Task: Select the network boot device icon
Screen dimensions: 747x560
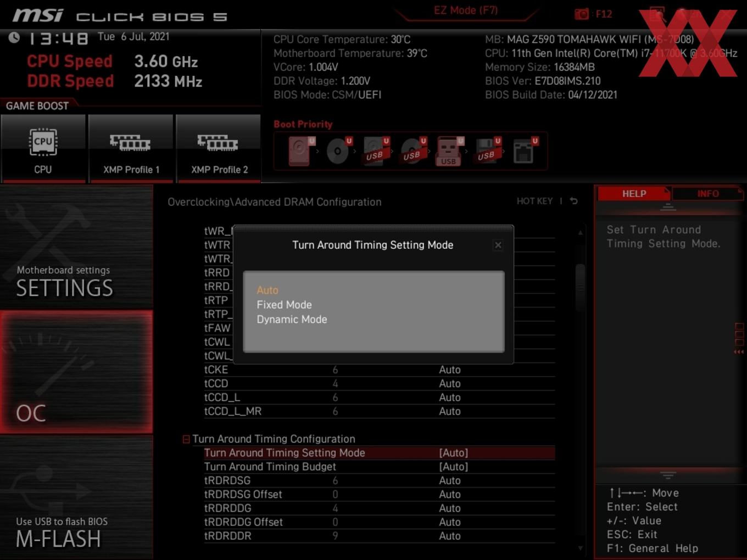Action: (525, 151)
